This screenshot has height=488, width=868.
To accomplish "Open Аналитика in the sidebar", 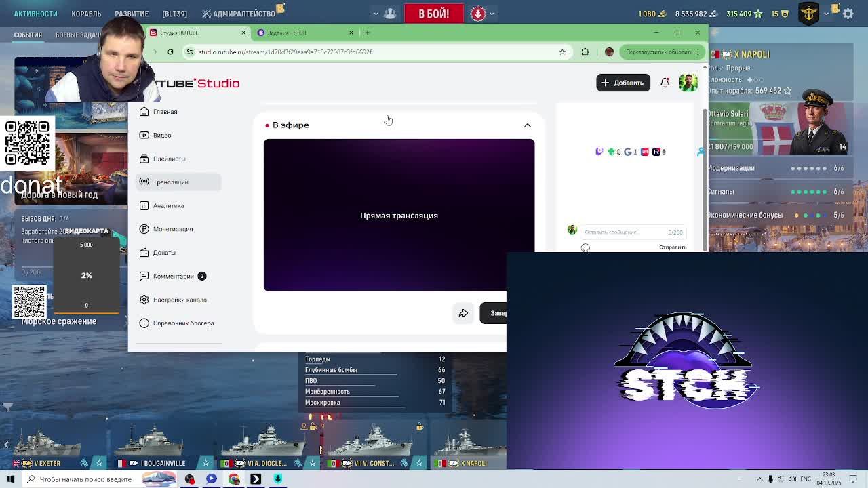I will coord(178,205).
